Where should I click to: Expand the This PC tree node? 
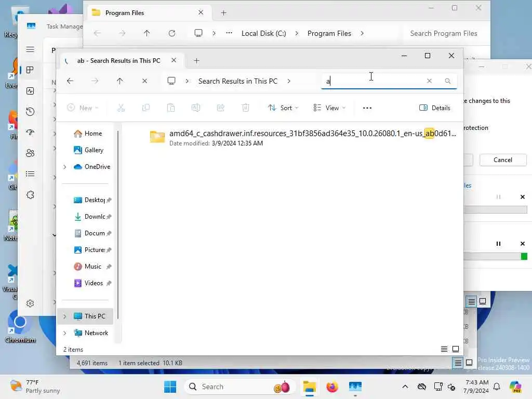(65, 316)
